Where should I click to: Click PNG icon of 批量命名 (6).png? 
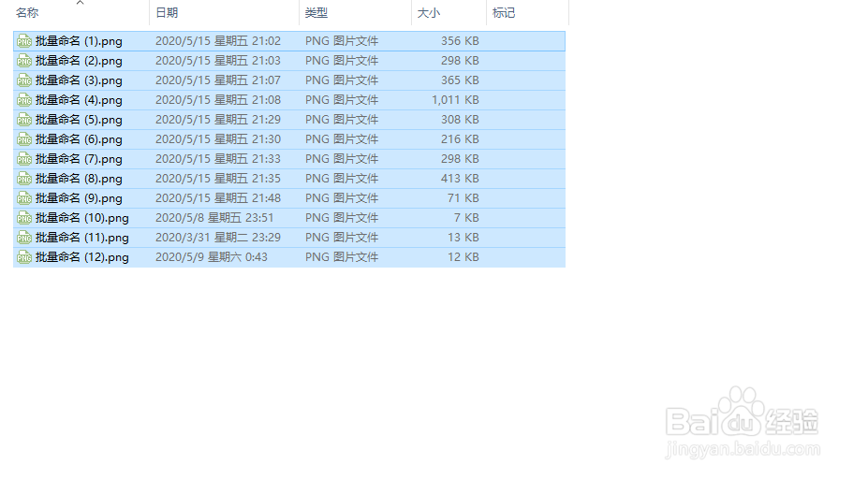[23, 139]
